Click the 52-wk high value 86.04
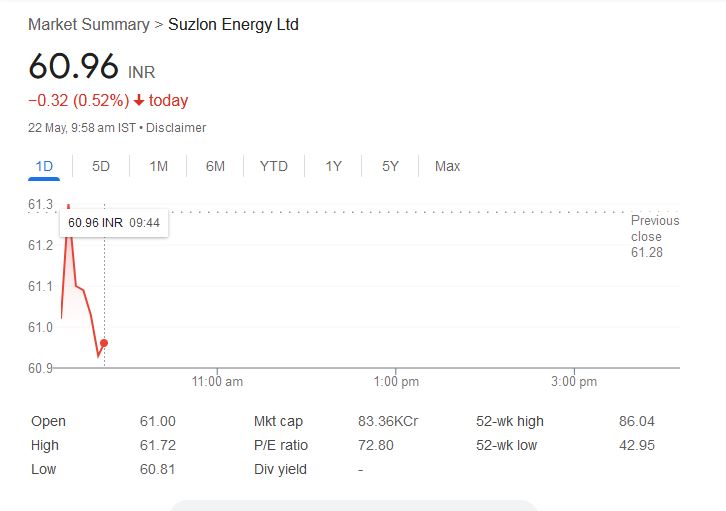The height and width of the screenshot is (511, 726). 637,422
